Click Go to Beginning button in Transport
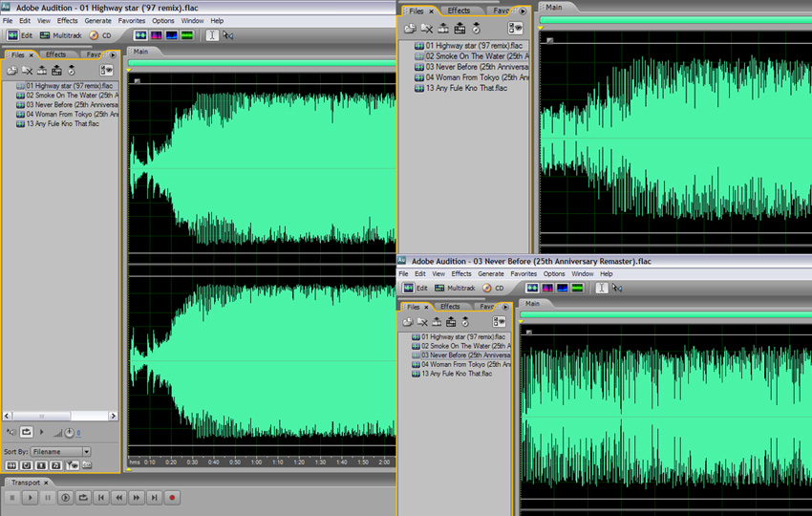The image size is (812, 516). pyautogui.click(x=101, y=498)
